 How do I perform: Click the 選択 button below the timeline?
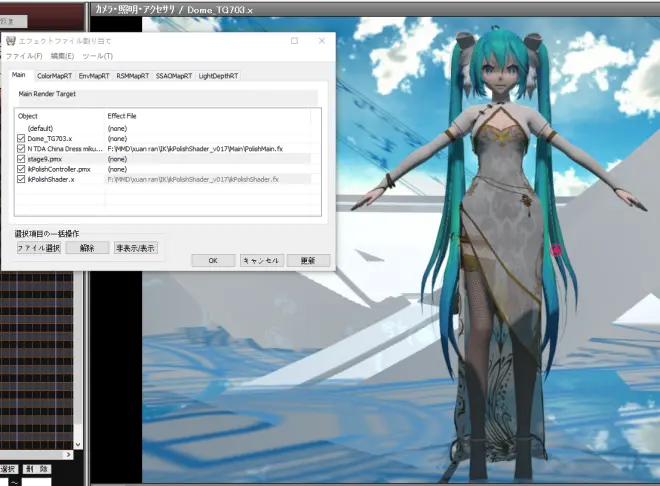click(8, 469)
